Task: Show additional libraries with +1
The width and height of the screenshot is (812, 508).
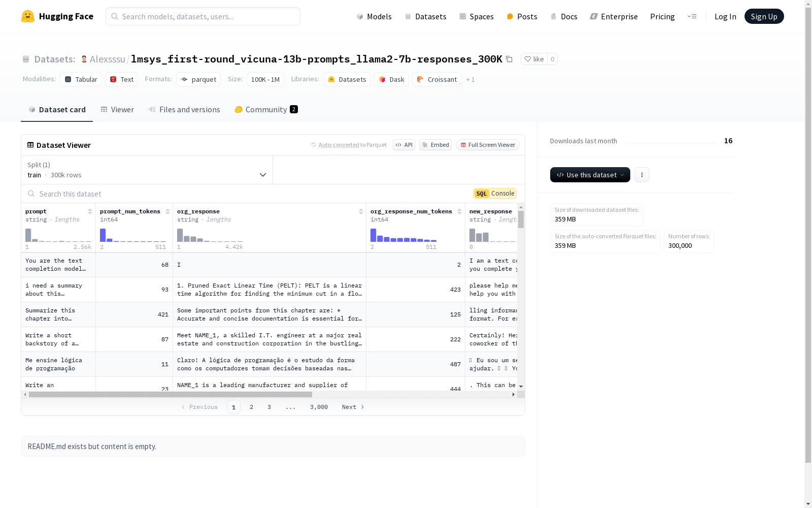Action: [x=470, y=79]
